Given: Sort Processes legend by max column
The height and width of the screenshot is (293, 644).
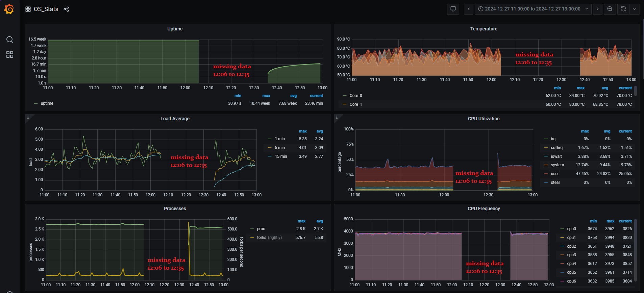Looking at the screenshot, I should 301,221.
